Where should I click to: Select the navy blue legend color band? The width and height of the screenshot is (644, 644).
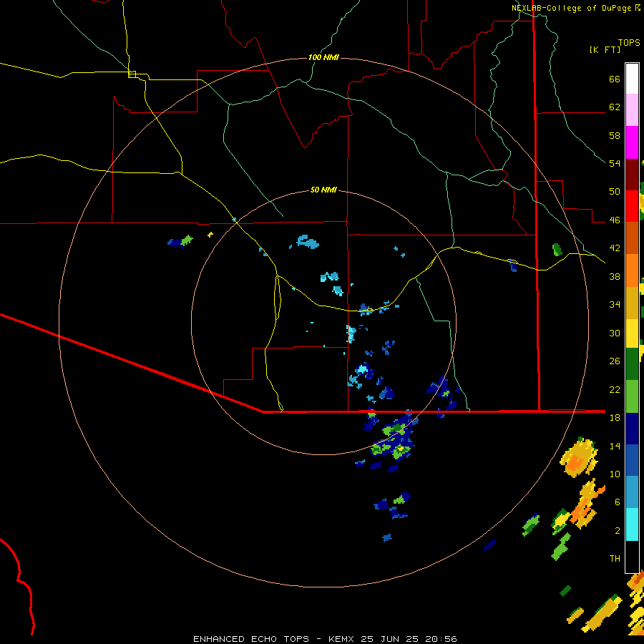[x=632, y=429]
